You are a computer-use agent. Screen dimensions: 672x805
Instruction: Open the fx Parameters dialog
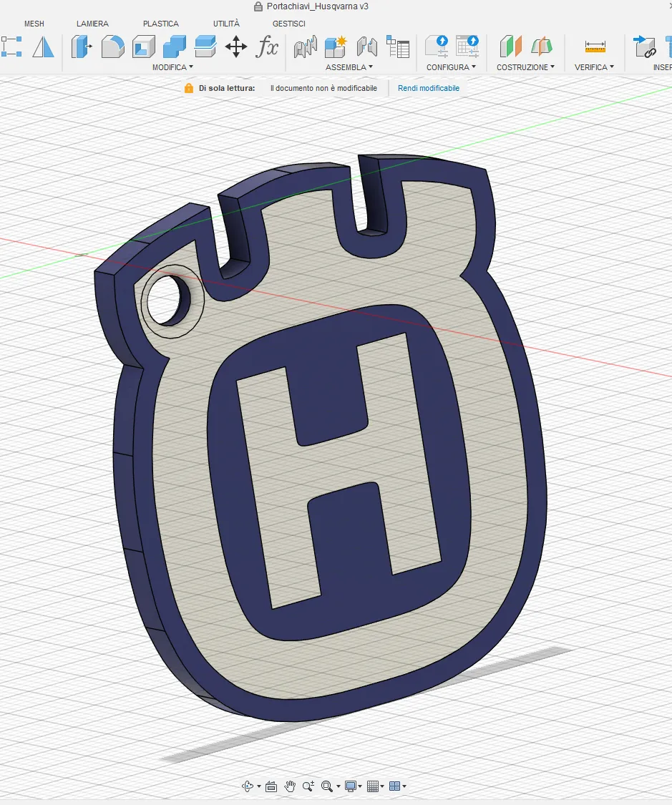point(267,47)
